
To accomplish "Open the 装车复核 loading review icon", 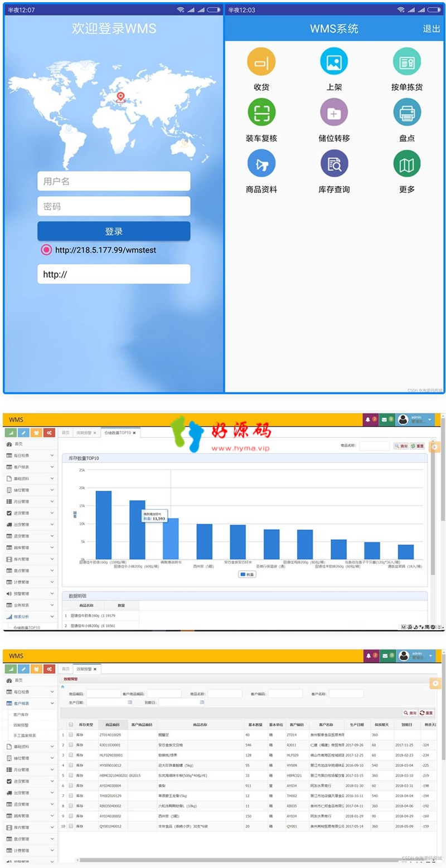I will pyautogui.click(x=261, y=112).
